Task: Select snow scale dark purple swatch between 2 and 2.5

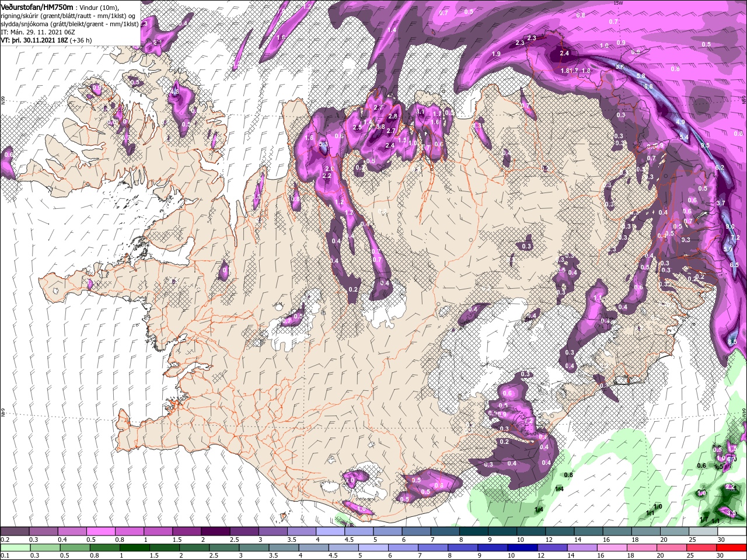Action: [215, 532]
